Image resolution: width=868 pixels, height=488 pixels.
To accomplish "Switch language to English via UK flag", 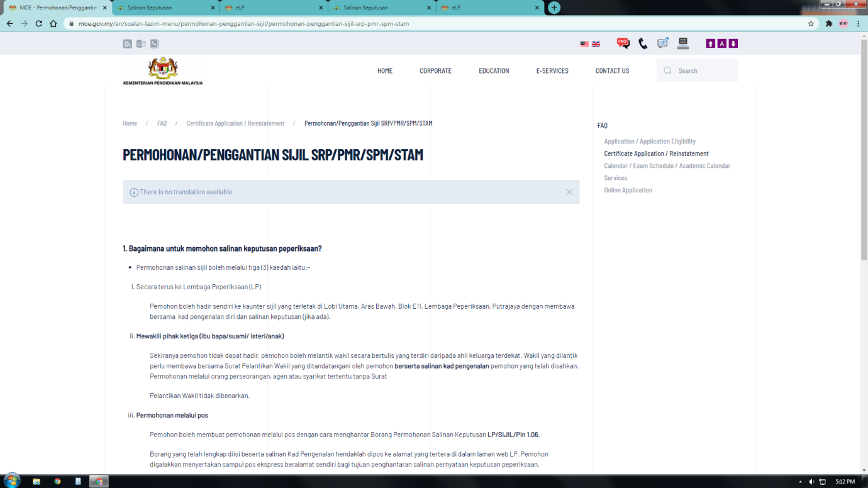I will point(596,44).
